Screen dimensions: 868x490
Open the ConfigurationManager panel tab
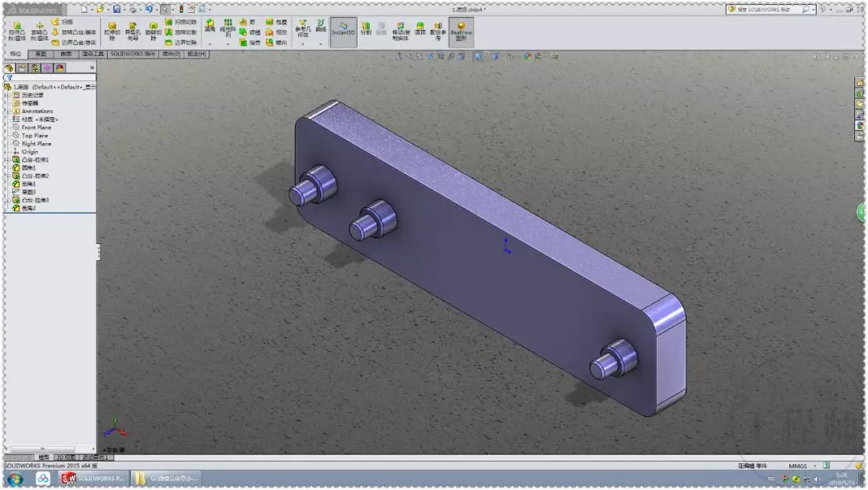(x=35, y=67)
